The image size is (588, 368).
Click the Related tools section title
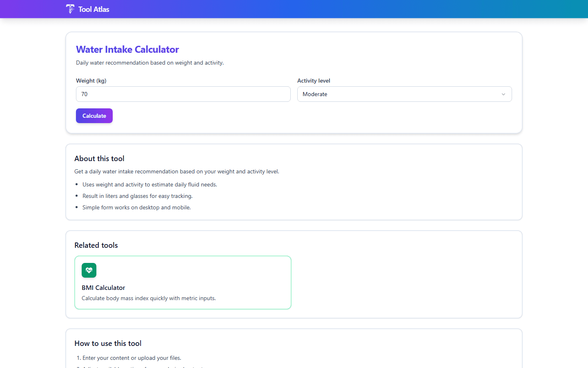96,245
